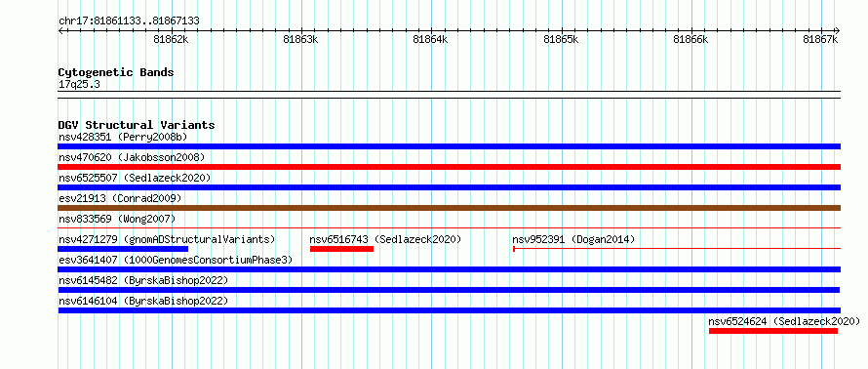
Task: Click the 81866k ruler tick label
Action: pyautogui.click(x=691, y=39)
